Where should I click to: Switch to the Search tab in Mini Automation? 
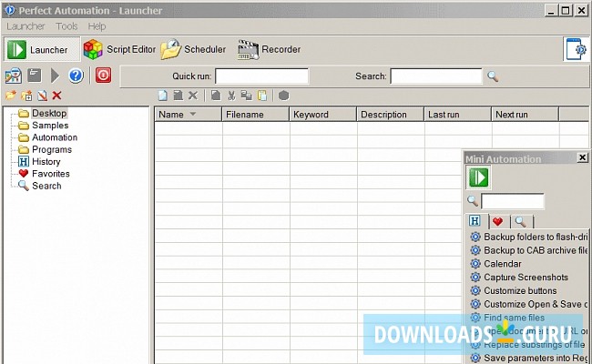click(521, 221)
